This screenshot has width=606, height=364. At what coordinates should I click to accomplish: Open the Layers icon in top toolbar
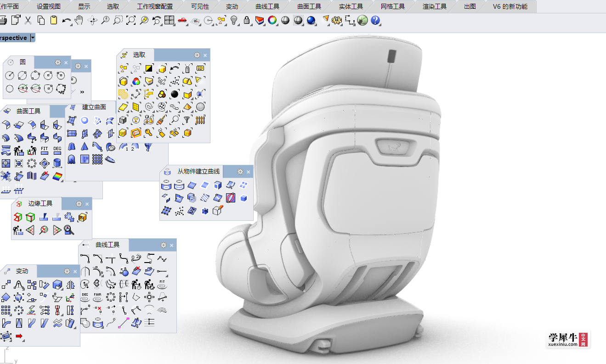coord(260,20)
